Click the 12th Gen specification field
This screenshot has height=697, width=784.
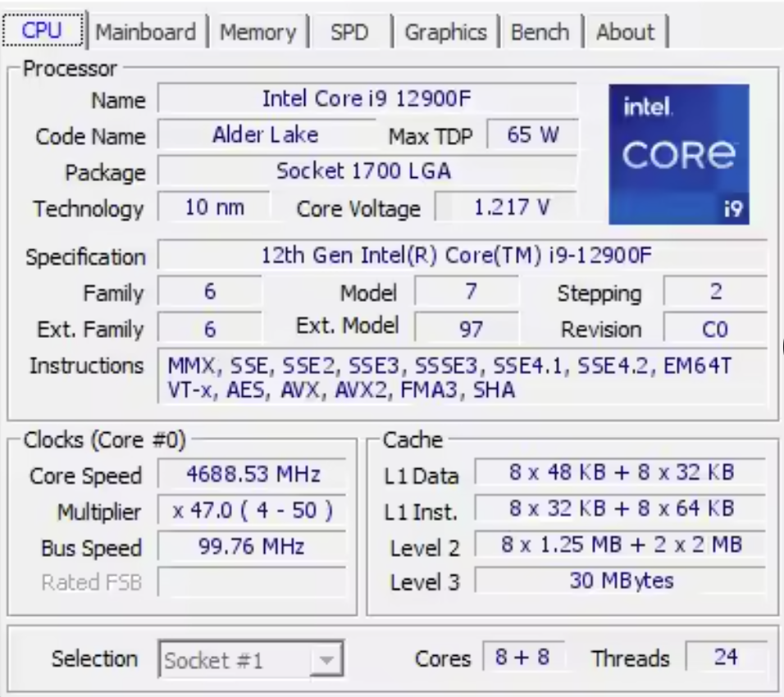click(462, 256)
